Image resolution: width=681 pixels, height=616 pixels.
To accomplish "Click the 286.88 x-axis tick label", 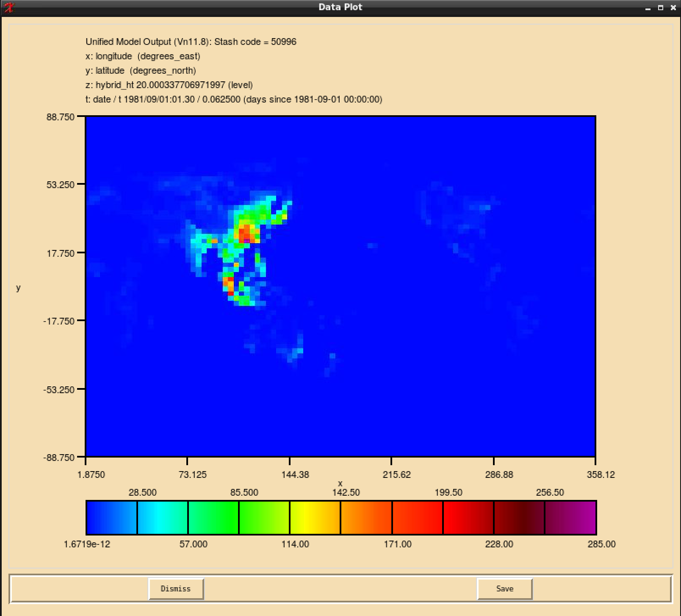I will tap(499, 474).
